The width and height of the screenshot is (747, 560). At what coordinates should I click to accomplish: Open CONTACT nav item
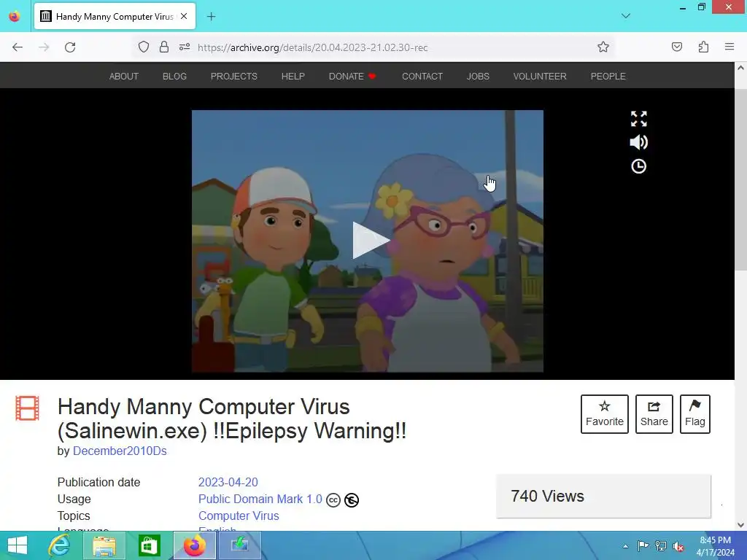pos(422,76)
